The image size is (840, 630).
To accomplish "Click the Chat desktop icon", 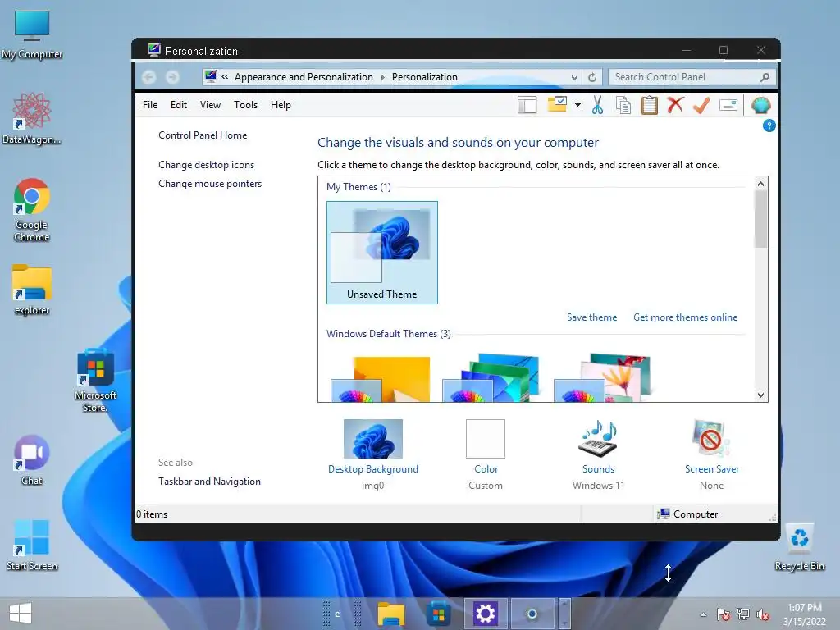I will pos(32,461).
